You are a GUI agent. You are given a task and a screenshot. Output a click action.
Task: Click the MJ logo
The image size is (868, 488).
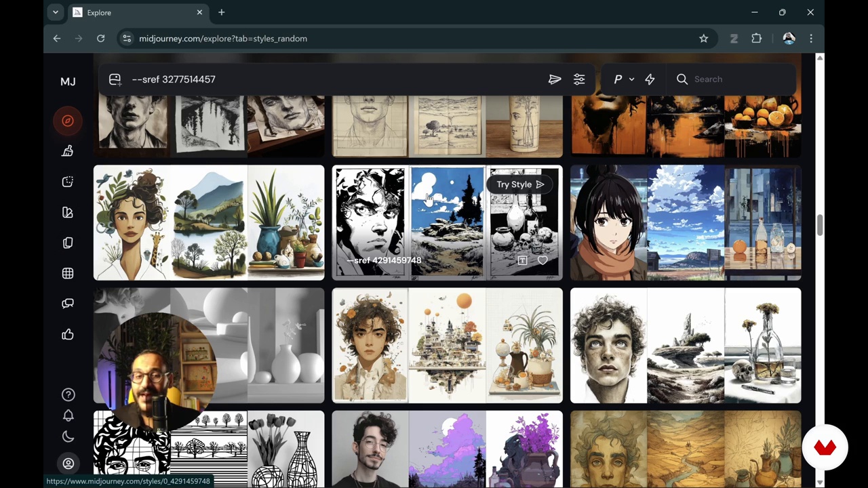click(x=68, y=81)
